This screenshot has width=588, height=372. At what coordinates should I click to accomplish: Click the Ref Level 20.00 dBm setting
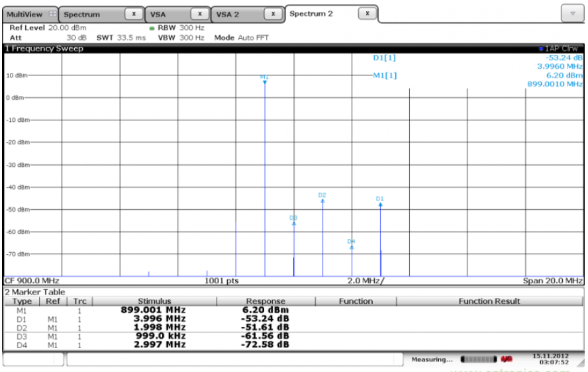click(x=48, y=28)
